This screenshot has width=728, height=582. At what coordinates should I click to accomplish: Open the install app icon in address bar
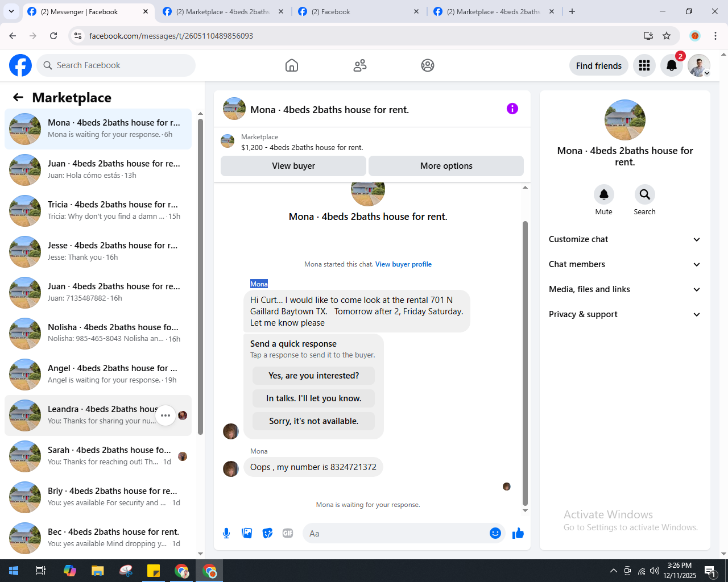tap(648, 36)
